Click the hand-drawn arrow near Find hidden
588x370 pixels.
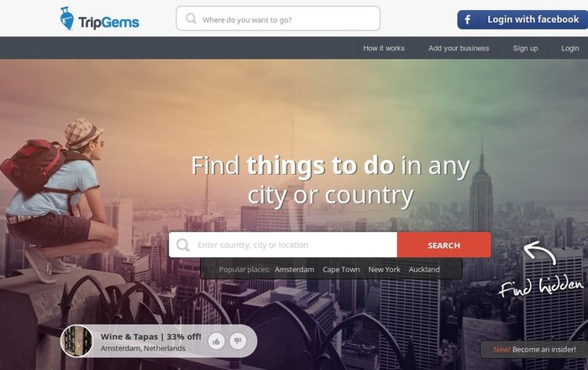click(539, 252)
